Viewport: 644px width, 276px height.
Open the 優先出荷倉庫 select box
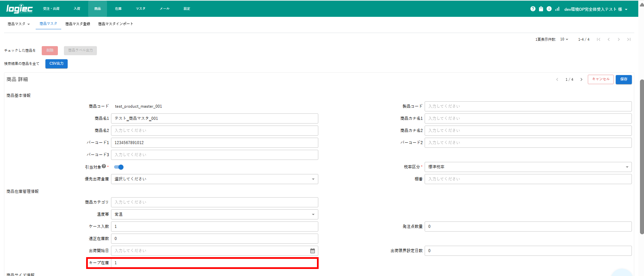[x=214, y=179]
